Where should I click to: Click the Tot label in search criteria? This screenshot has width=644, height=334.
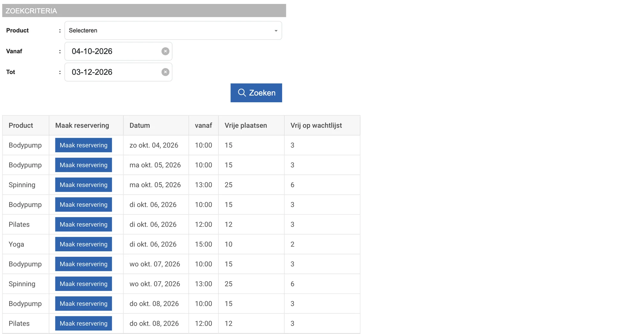[x=11, y=72]
